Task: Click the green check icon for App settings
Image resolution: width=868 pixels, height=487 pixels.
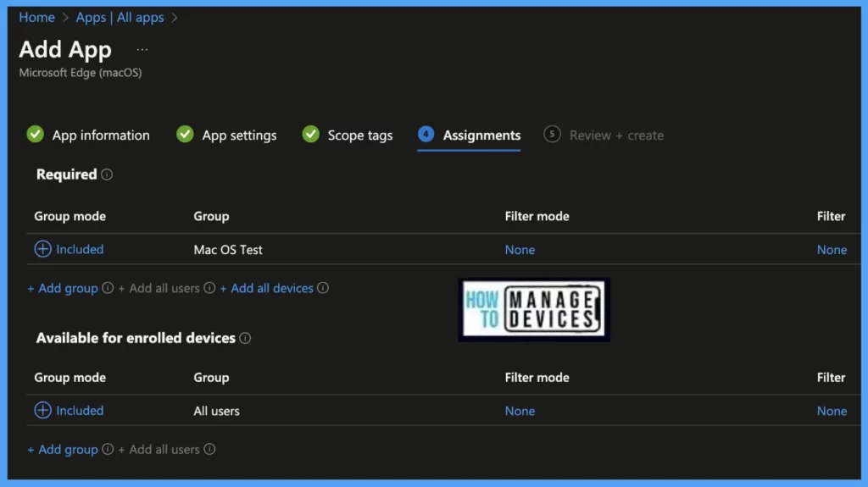Action: click(185, 134)
